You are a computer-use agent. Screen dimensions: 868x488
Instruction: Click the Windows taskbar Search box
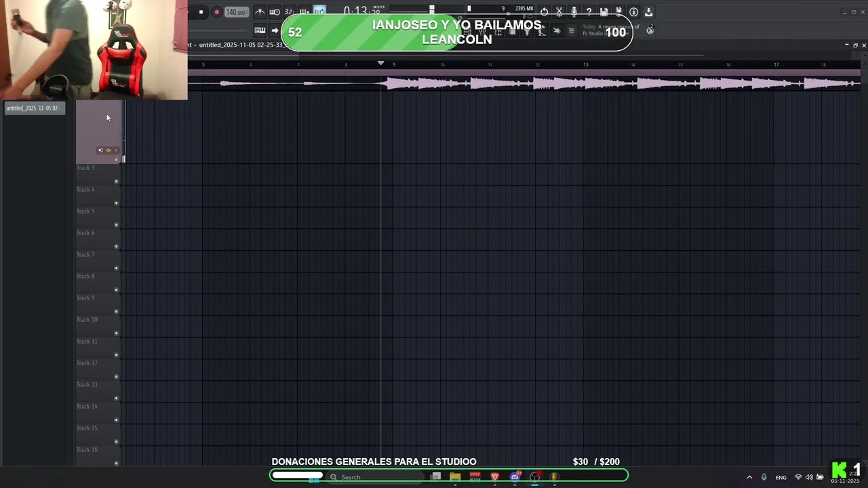376,477
